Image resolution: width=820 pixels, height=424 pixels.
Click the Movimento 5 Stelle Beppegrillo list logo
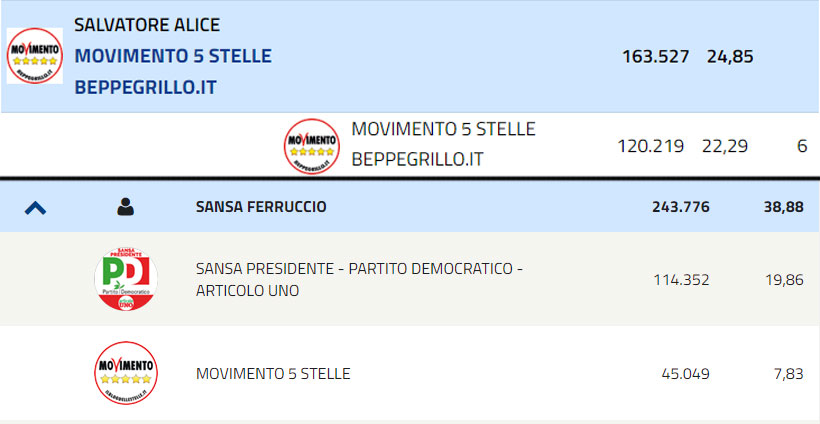[x=312, y=146]
